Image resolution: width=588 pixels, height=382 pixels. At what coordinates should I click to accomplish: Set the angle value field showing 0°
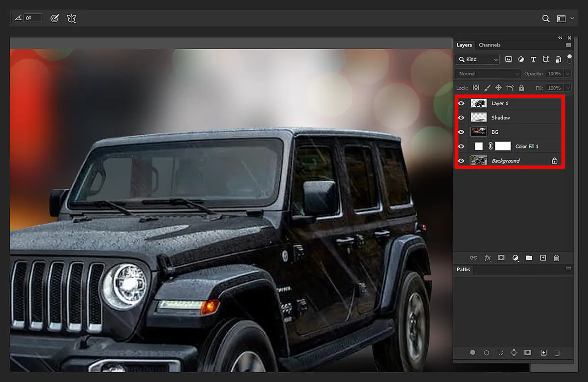coord(33,18)
